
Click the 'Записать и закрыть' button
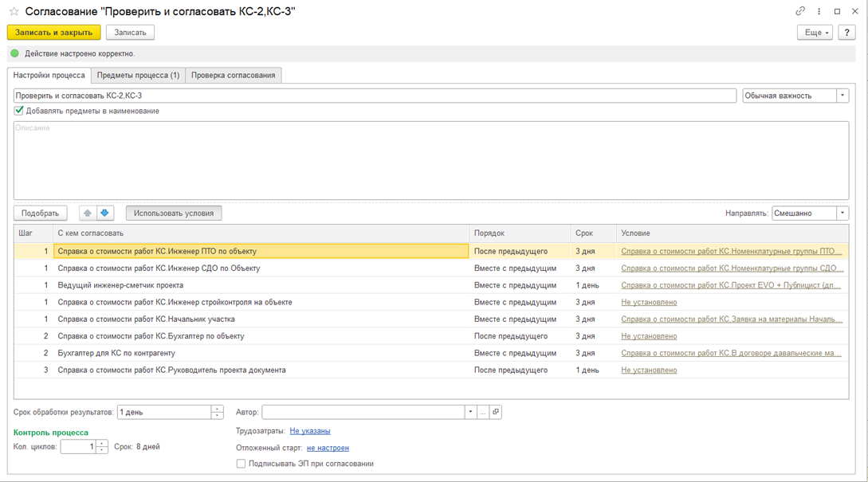[x=53, y=33]
